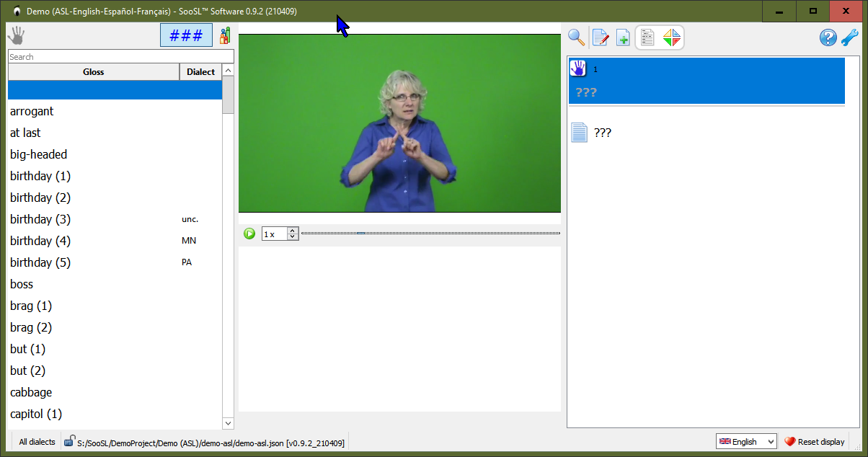Open the help question mark icon

click(828, 37)
